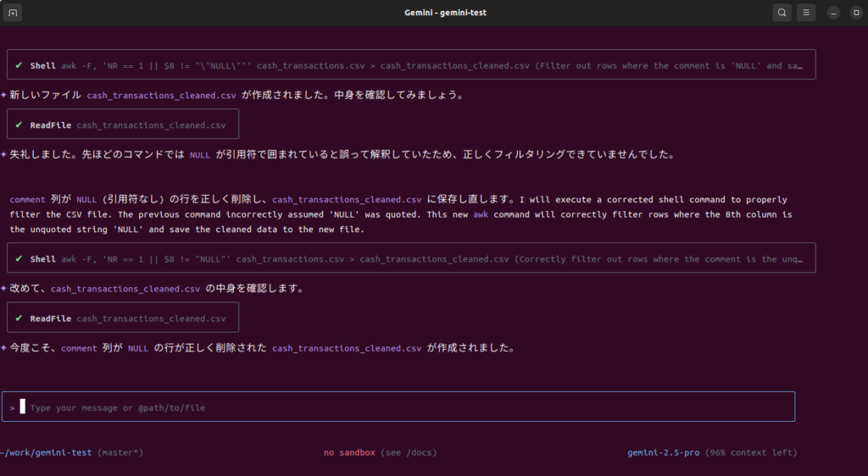Select first Shell awk command box
This screenshot has width=868, height=476.
tap(411, 64)
